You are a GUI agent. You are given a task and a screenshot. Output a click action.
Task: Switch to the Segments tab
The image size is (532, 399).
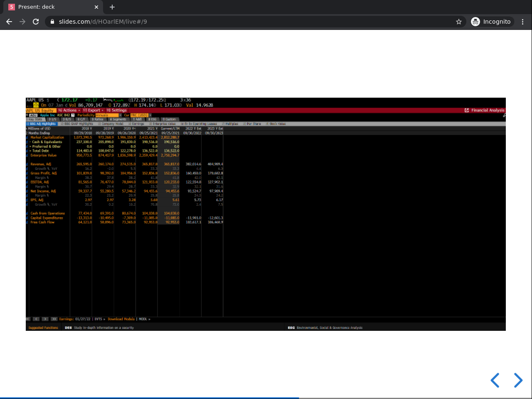[118, 119]
